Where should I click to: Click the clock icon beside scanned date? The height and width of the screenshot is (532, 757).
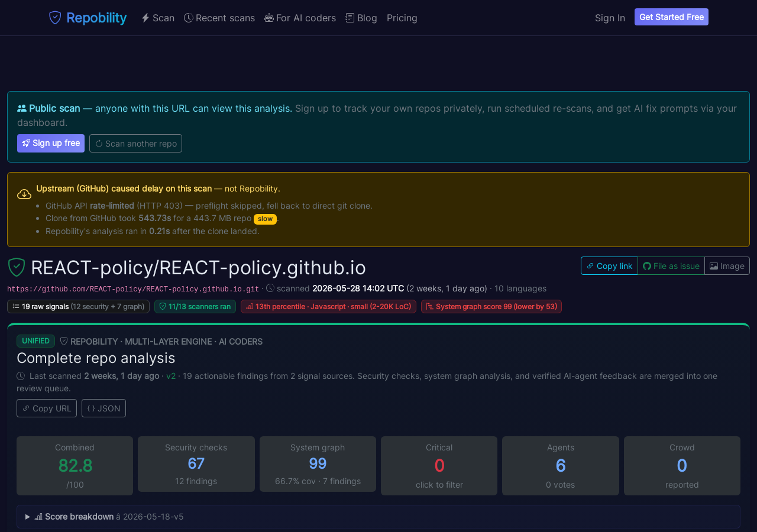pos(270,288)
